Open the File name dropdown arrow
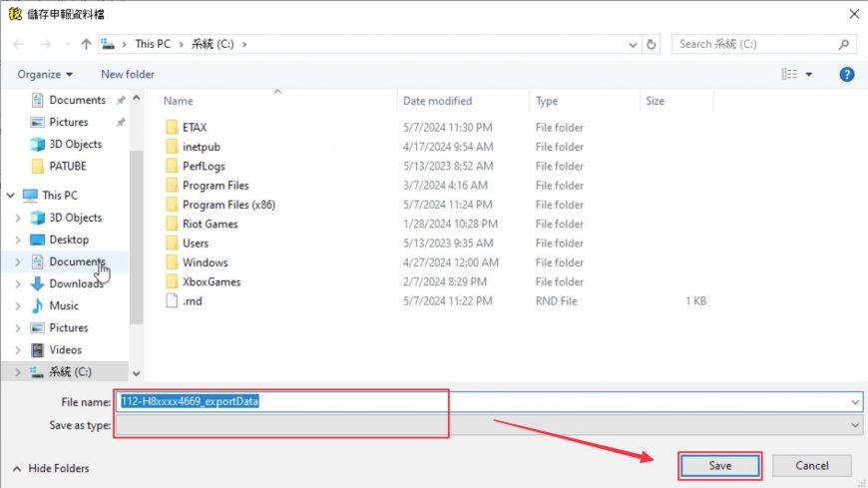Screen dimensions: 868x488 tap(855, 402)
